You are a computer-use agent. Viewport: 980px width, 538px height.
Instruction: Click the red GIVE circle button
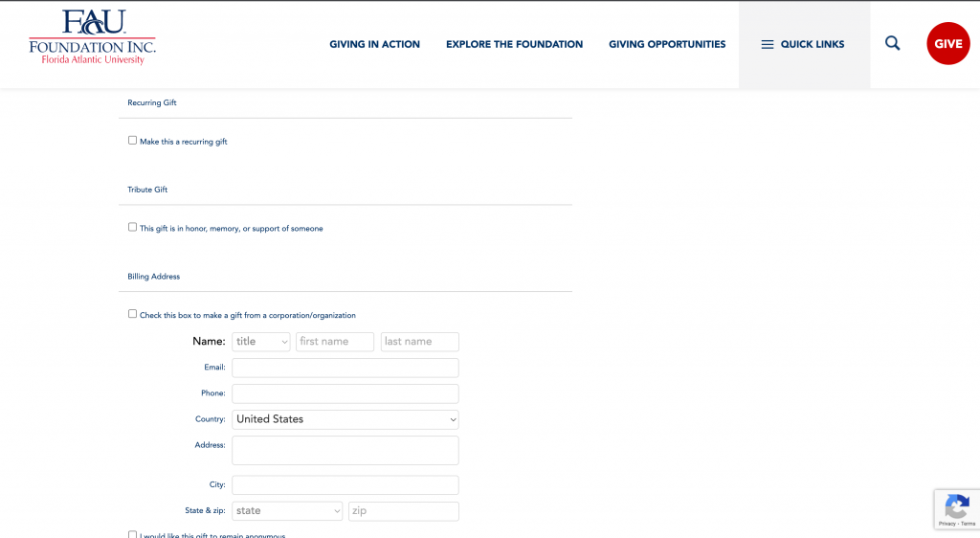click(947, 44)
